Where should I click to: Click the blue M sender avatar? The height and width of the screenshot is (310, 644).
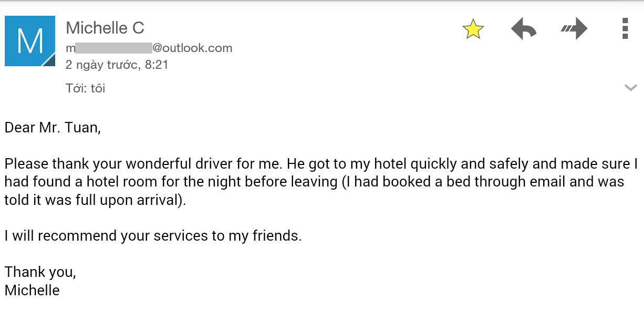[x=29, y=40]
